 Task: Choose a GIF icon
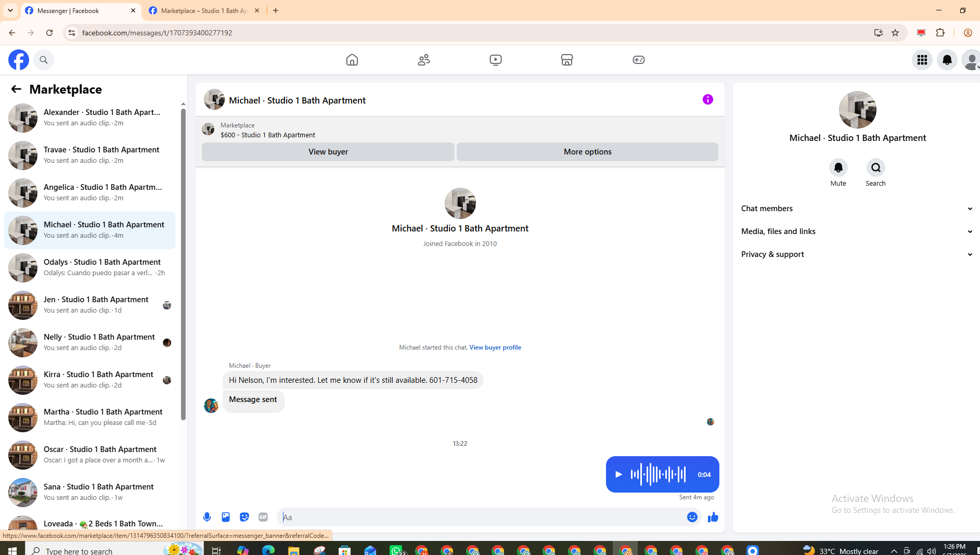pyautogui.click(x=263, y=517)
